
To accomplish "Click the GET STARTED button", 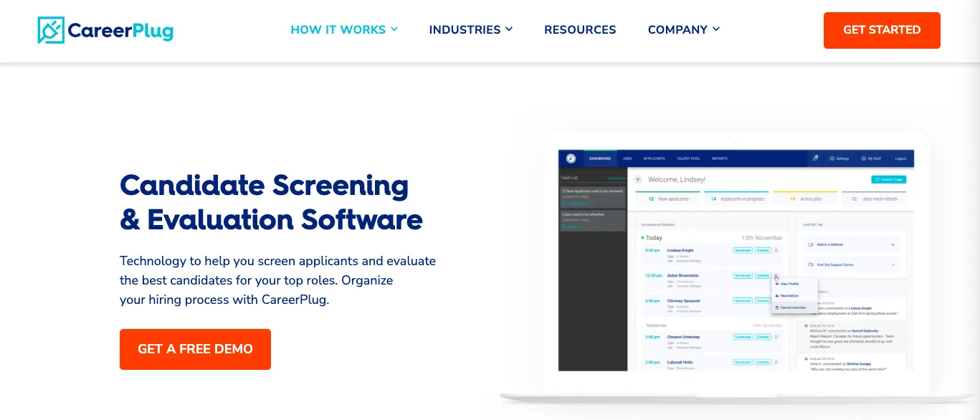I will click(x=882, y=30).
